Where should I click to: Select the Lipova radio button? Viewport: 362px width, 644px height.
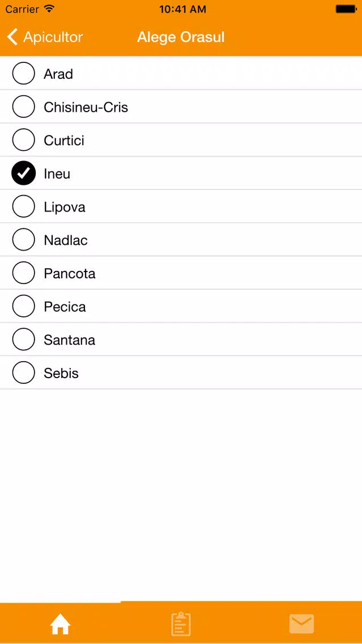point(23,206)
